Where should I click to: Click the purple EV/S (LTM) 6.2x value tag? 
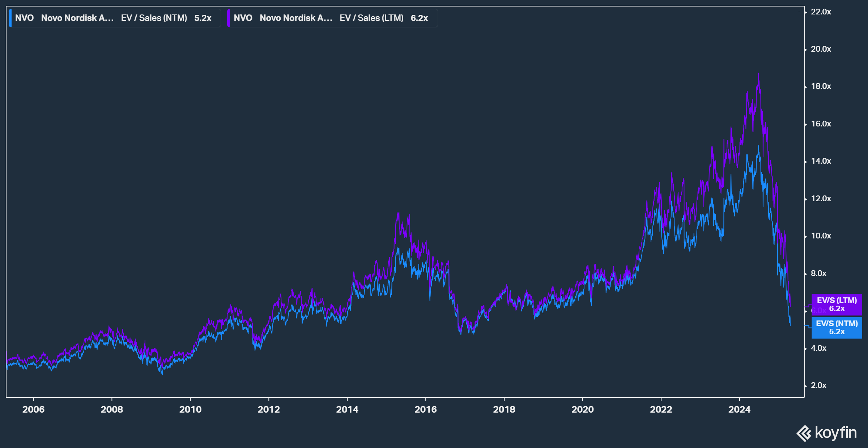tap(837, 305)
